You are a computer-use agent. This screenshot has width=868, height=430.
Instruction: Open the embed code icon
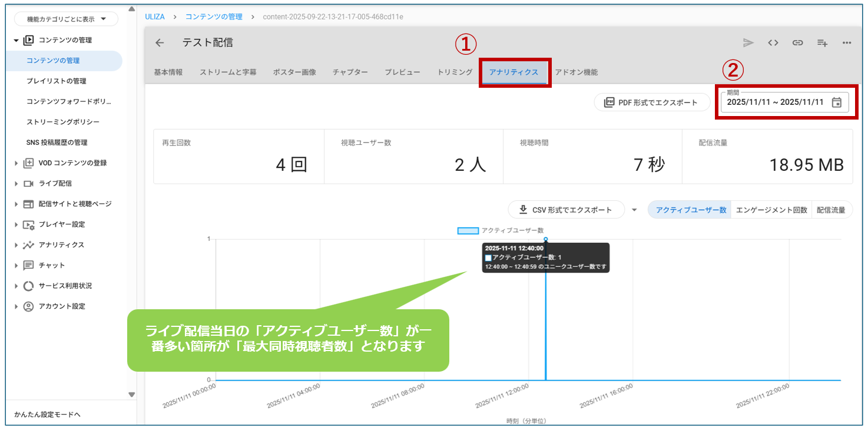[x=773, y=43]
